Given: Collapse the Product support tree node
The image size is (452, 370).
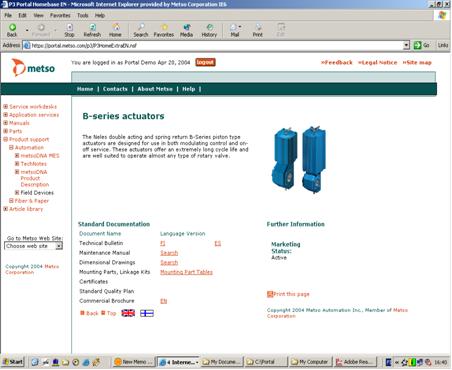Looking at the screenshot, I should [x=5, y=139].
